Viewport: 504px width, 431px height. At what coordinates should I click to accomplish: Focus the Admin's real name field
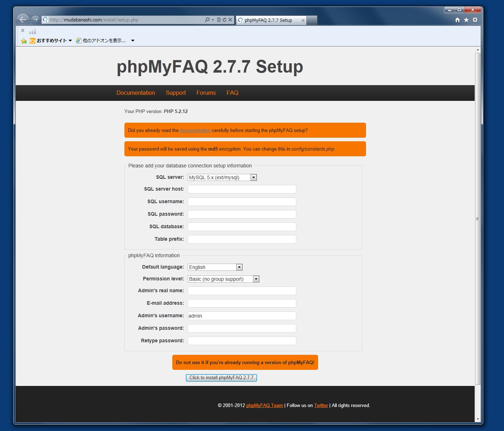tap(242, 291)
